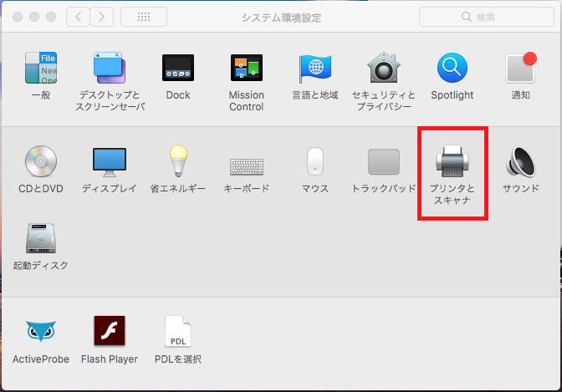Viewport: 562px width, 392px height.
Task: Click the show-all grid button
Action: coord(142,17)
